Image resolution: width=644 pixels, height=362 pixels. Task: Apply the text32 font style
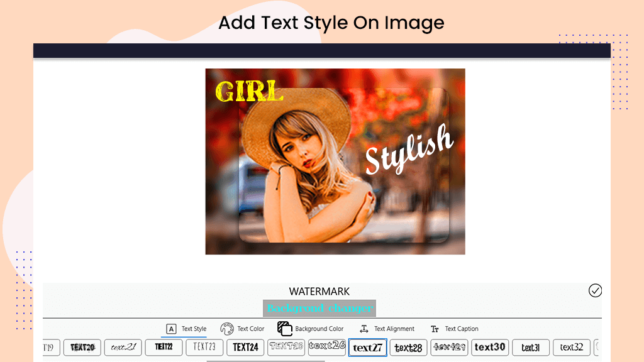click(572, 347)
